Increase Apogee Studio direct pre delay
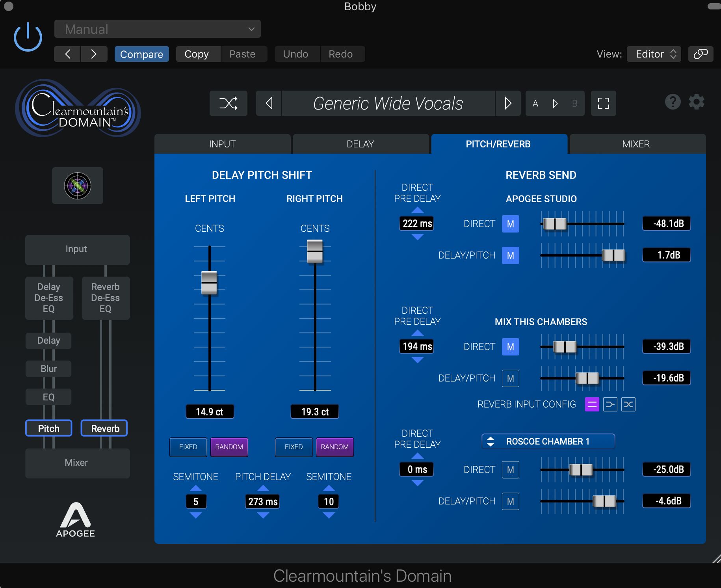Viewport: 721px width, 588px height. pos(418,210)
